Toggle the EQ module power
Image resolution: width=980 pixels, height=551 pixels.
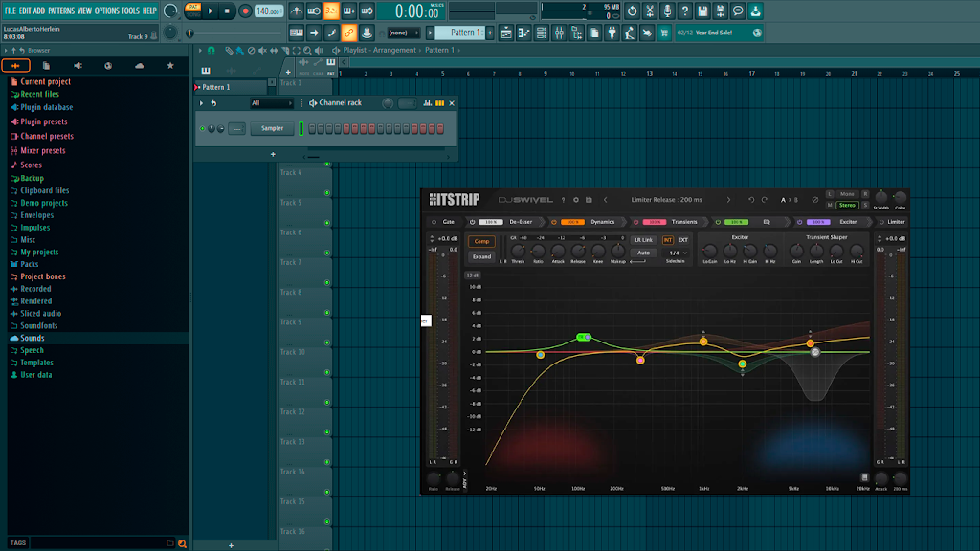(718, 222)
